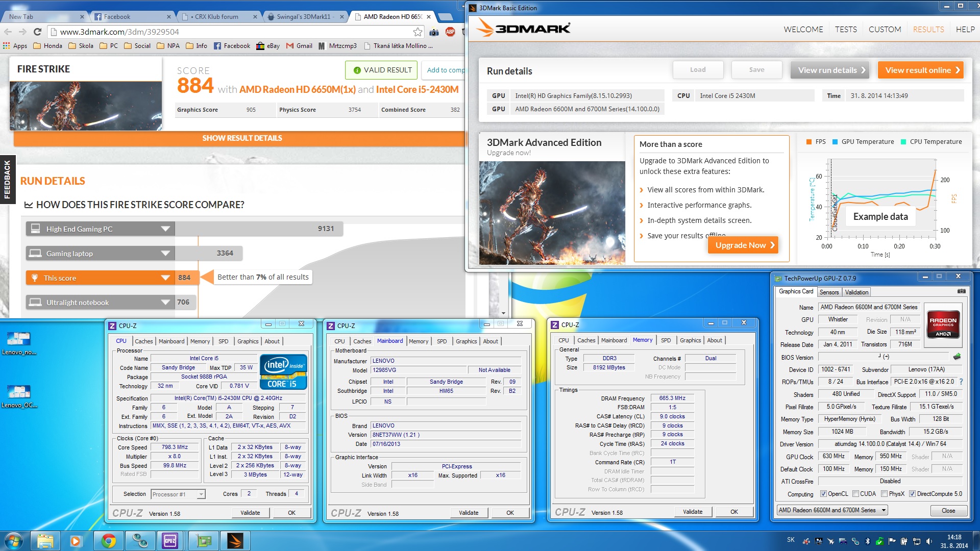Viewport: 980px width, 551px height.
Task: Expand the Gaming laptop dropdown
Action: (x=165, y=254)
